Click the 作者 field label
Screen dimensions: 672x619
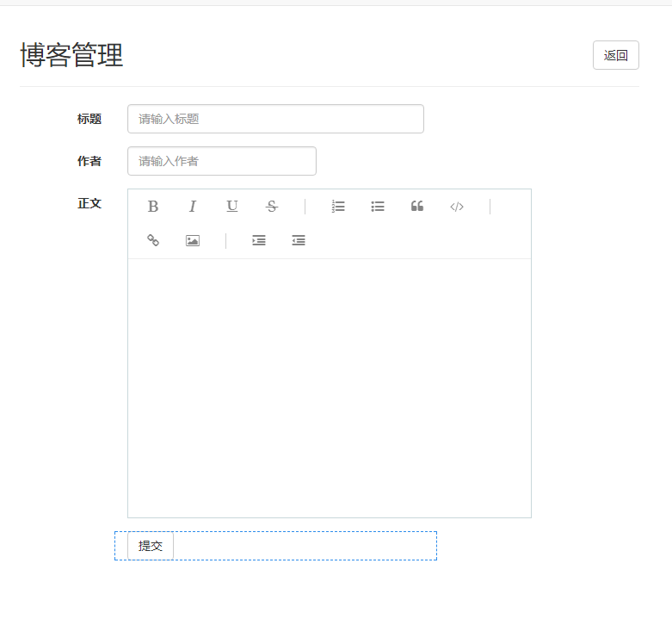[89, 161]
